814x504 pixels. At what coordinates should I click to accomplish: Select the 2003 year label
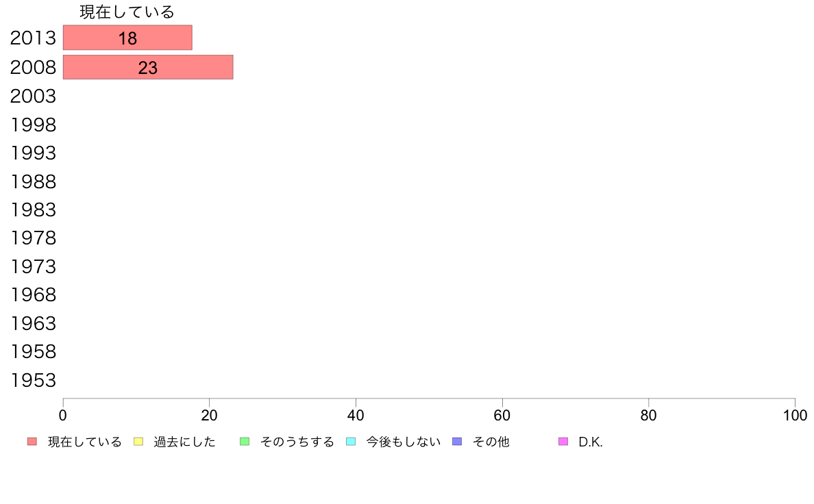(33, 96)
